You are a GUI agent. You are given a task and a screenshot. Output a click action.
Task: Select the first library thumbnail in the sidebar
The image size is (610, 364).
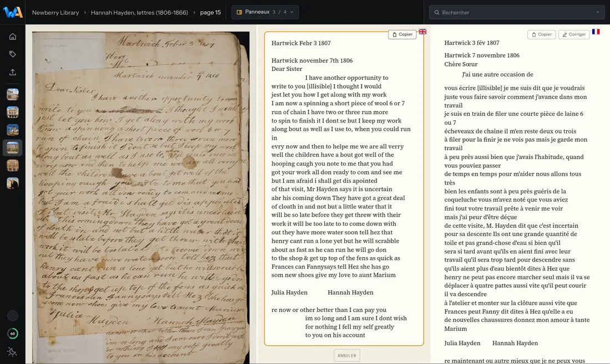point(12,94)
